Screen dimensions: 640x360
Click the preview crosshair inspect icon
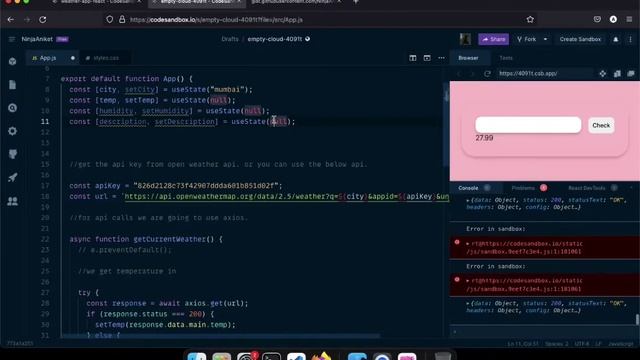click(x=602, y=74)
